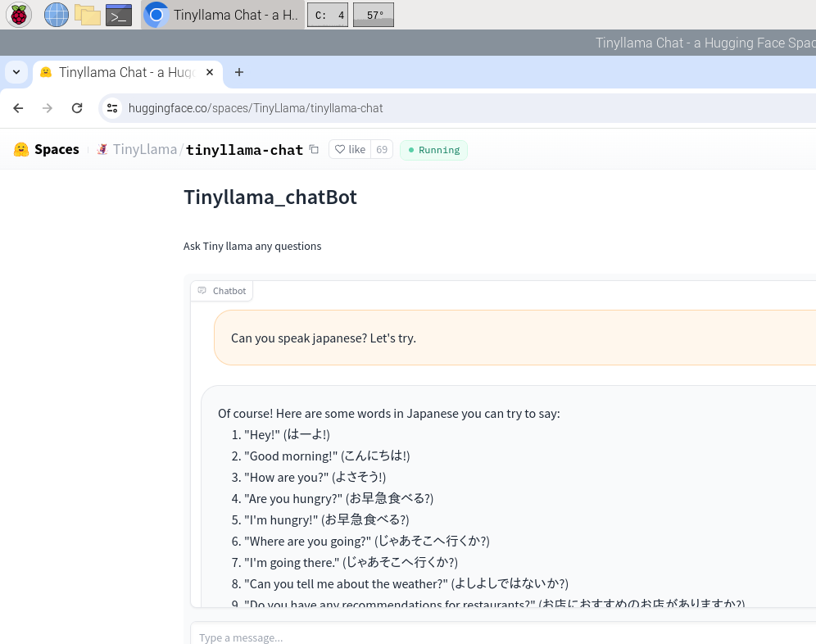Go forward to the next page
Screen dimensions: 816x644
[x=48, y=108]
